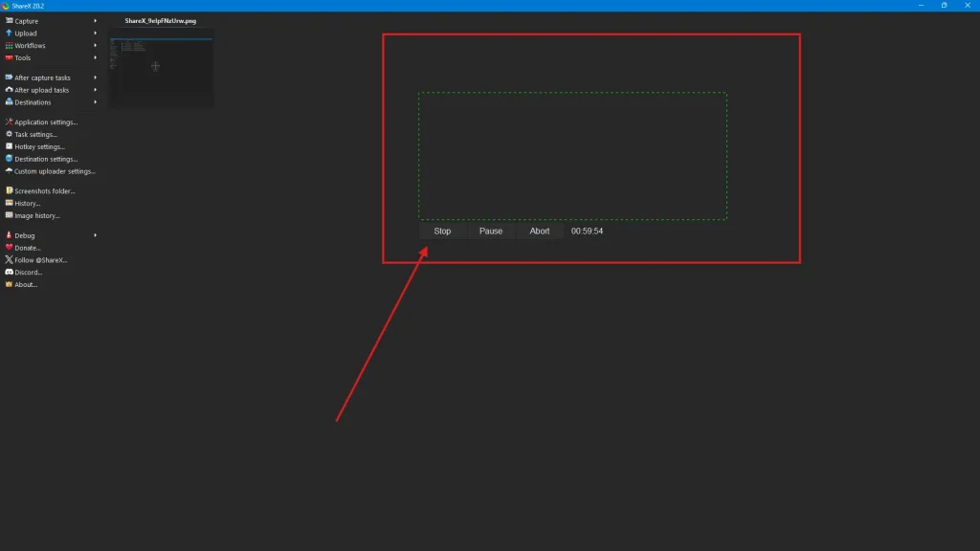Click the History icon
The height and width of the screenshot is (551, 980).
[x=9, y=203]
